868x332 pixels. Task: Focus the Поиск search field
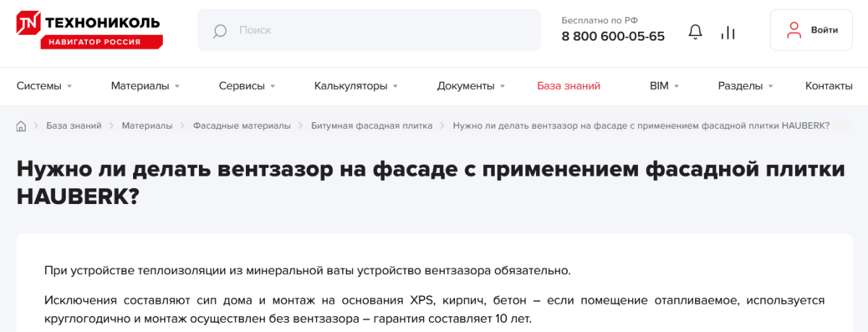coord(369,30)
